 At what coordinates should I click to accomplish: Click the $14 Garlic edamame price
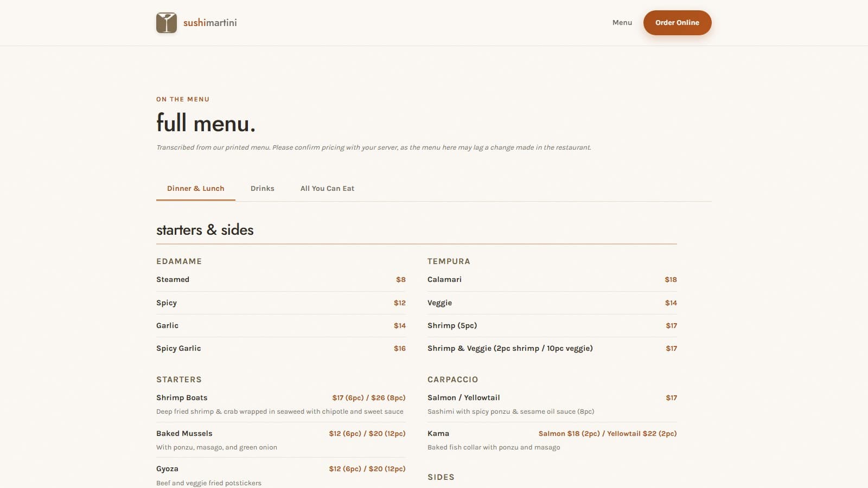coord(400,326)
